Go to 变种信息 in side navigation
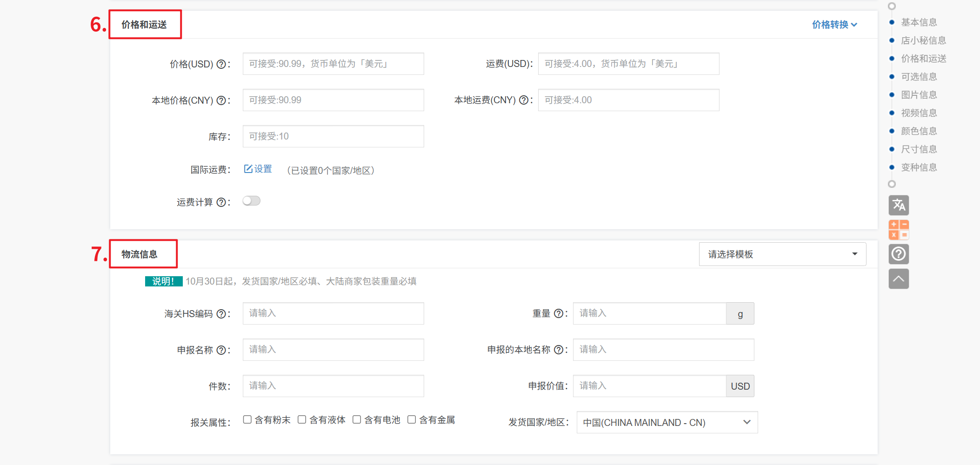Screen dimensions: 980x465 click(x=919, y=167)
